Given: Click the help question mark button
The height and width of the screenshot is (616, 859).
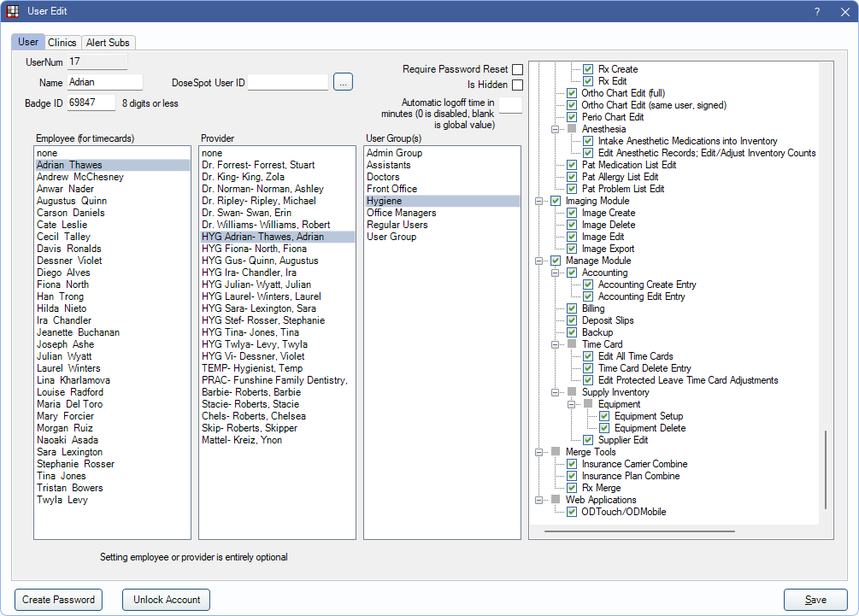Looking at the screenshot, I should click(x=816, y=11).
